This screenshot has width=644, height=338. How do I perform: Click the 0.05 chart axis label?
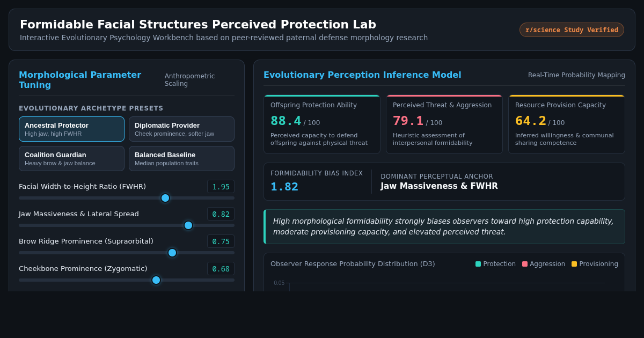coord(279,283)
